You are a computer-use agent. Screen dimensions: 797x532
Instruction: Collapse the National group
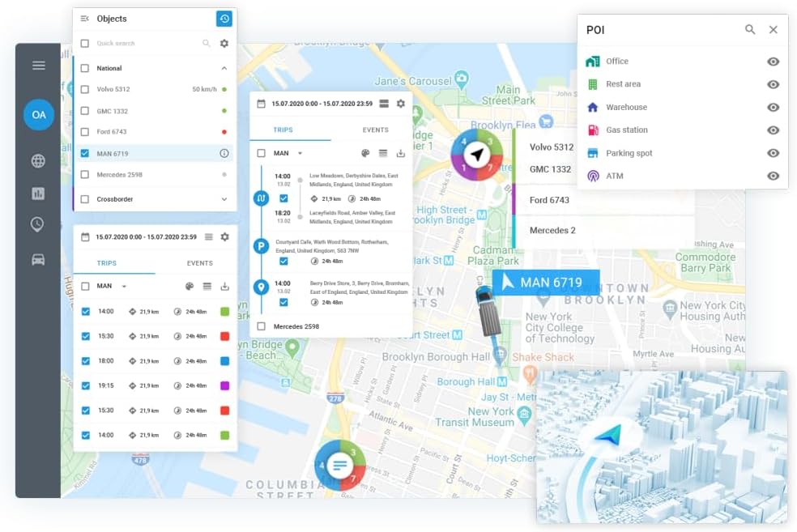tap(224, 69)
